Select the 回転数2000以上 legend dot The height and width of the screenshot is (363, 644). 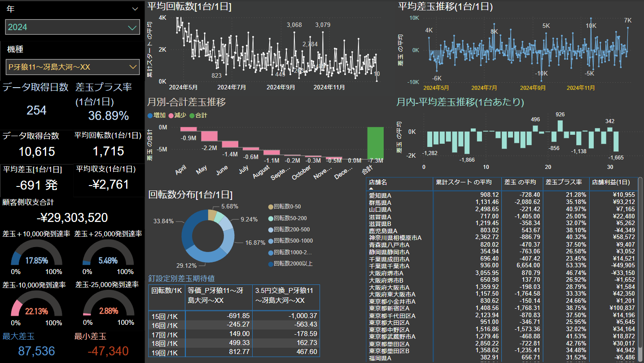(x=270, y=264)
